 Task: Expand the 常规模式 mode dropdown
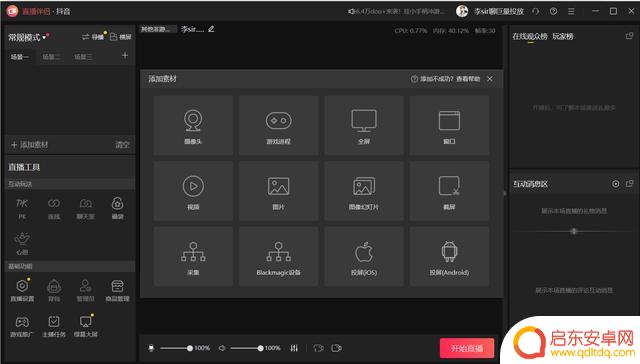point(28,37)
